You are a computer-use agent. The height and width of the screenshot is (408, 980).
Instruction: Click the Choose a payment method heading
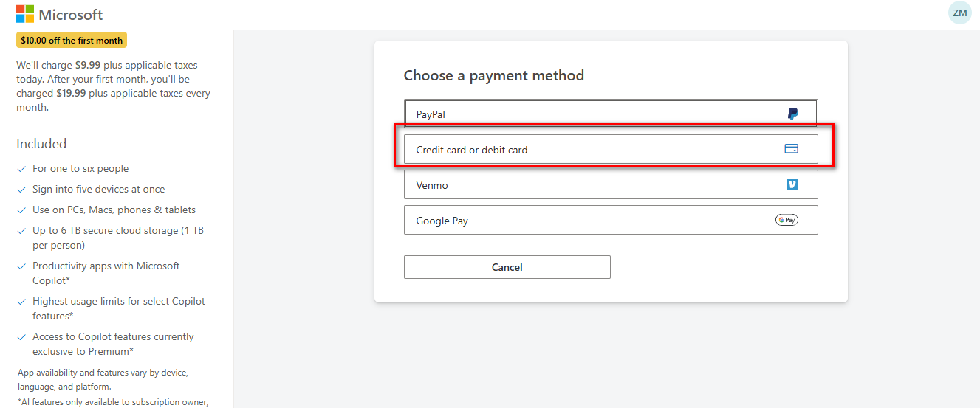tap(493, 75)
